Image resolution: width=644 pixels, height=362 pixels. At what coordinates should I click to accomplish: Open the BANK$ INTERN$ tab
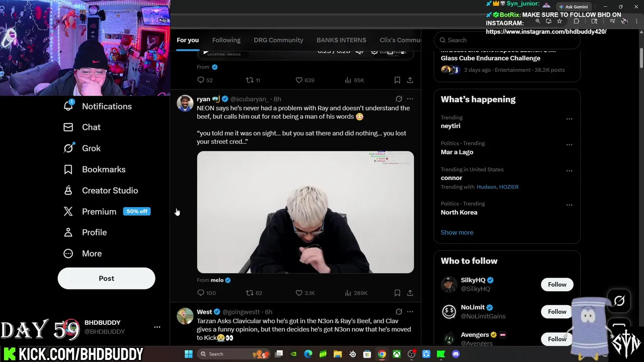(x=341, y=40)
